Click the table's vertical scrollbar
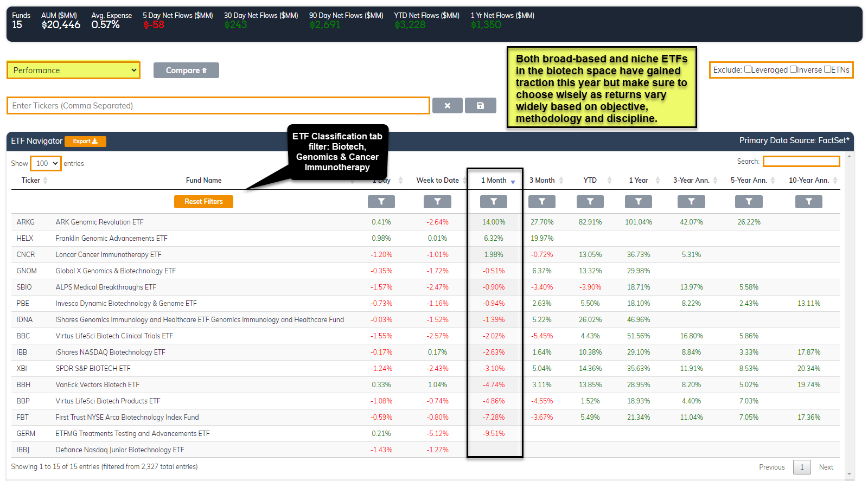This screenshot has height=481, width=868. tap(849, 315)
